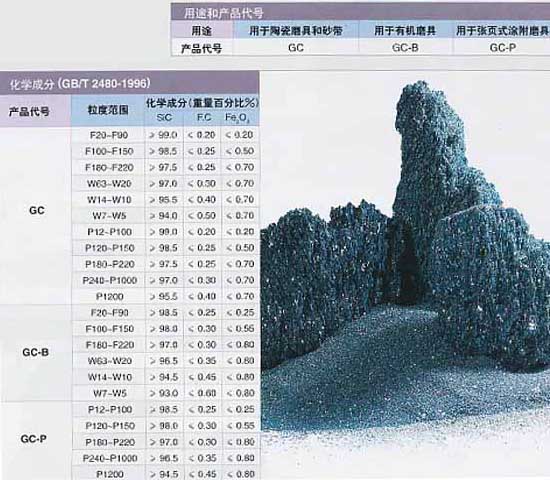
Task: Click the F.C column header
Action: pos(204,117)
